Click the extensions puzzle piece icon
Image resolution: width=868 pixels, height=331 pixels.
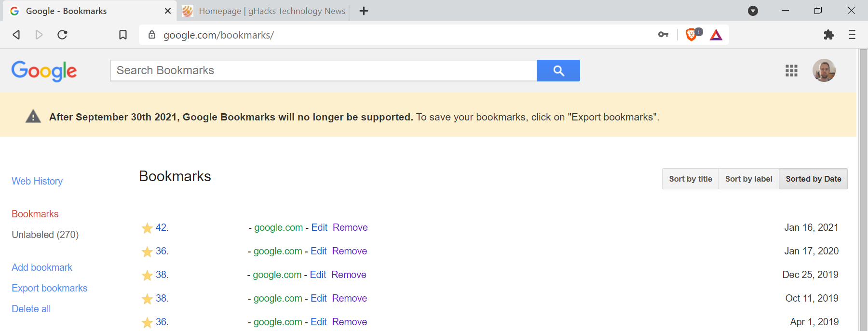click(828, 35)
